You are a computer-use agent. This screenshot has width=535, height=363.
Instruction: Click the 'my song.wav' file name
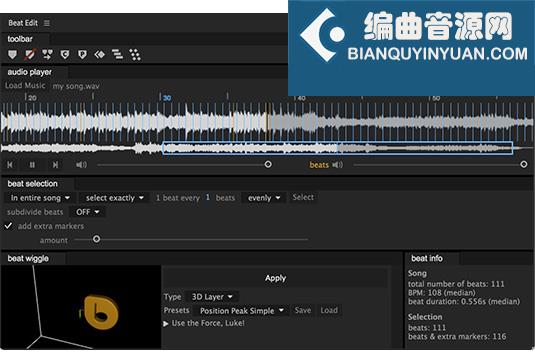[x=76, y=86]
